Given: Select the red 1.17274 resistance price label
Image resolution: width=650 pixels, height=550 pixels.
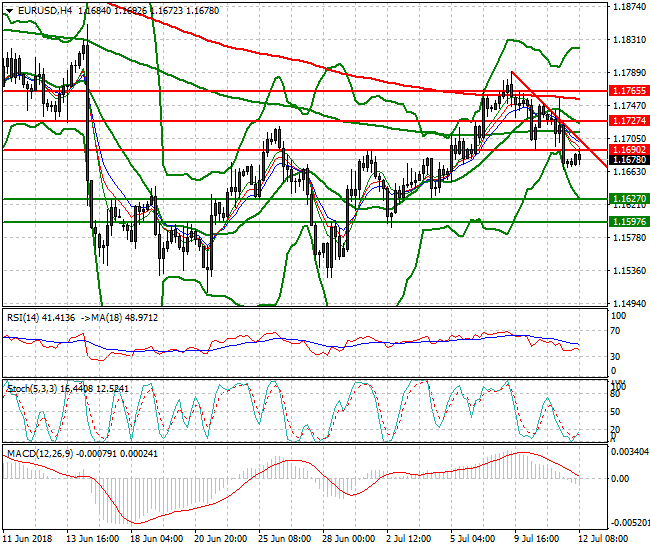Looking at the screenshot, I should [x=629, y=121].
